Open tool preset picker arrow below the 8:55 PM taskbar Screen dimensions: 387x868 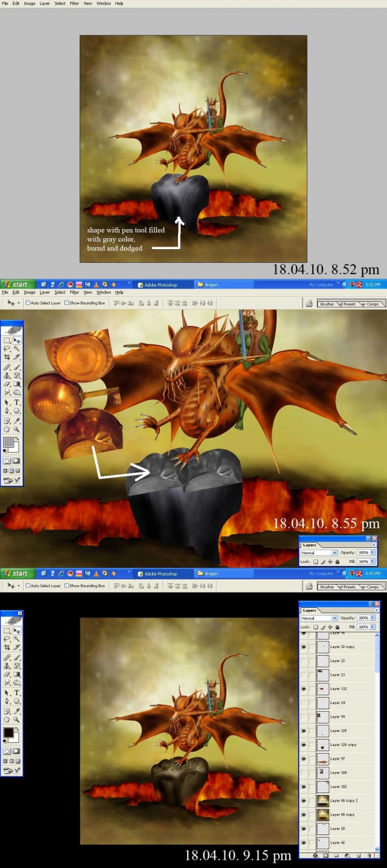pyautogui.click(x=19, y=585)
